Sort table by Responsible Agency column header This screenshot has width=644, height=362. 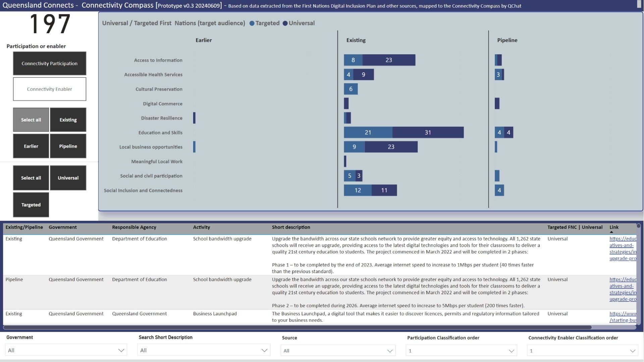pos(134,227)
